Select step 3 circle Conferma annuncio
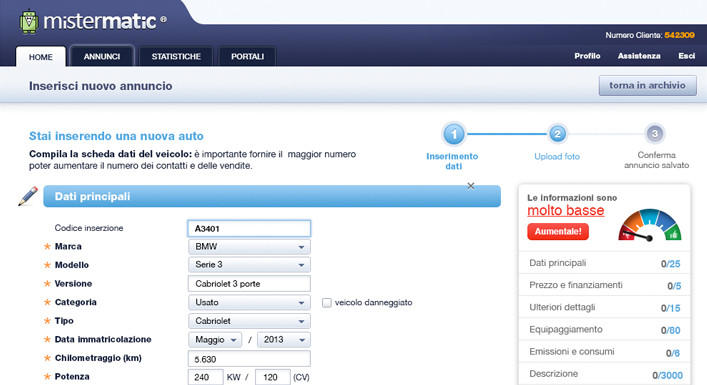The height and width of the screenshot is (385, 707). pos(655,133)
